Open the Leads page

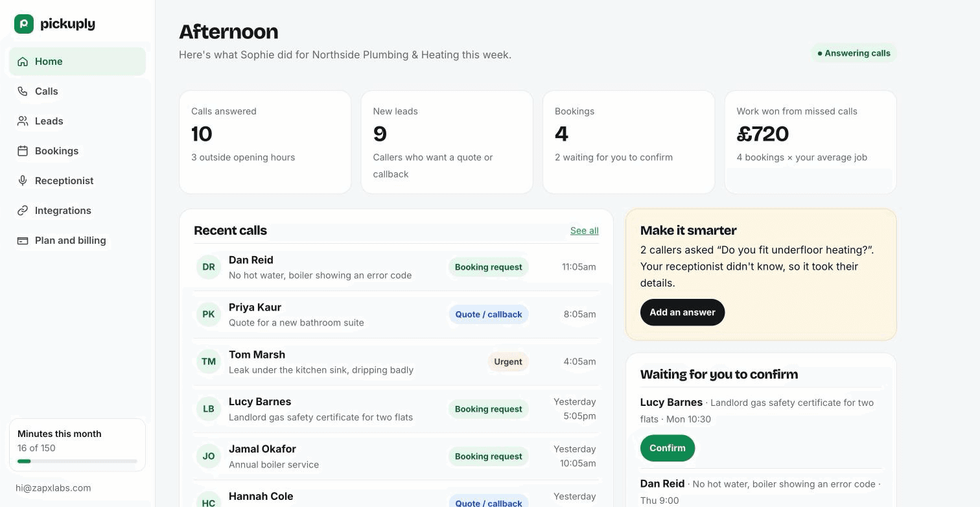77,121
